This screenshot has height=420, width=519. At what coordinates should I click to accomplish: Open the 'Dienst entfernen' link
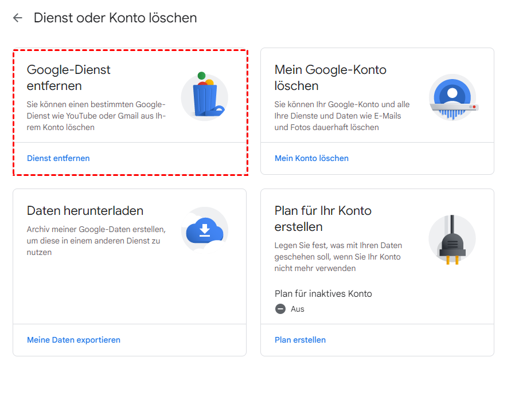point(58,158)
